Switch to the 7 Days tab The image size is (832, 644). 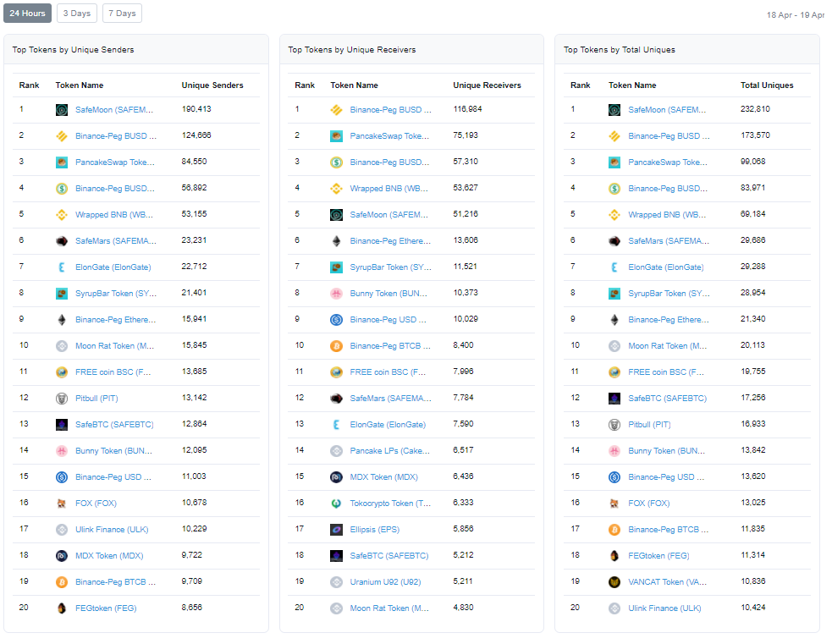click(x=122, y=14)
